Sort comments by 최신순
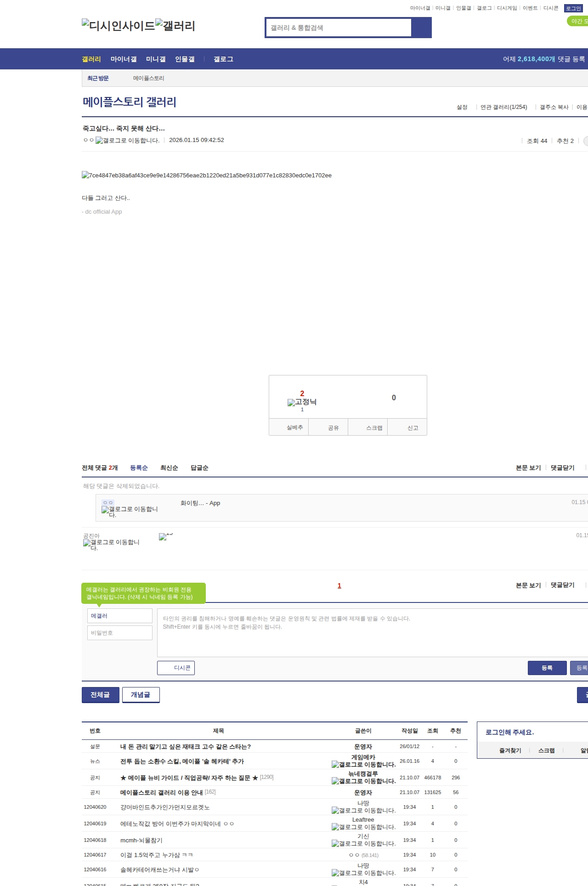The height and width of the screenshot is (886, 588). tap(169, 468)
